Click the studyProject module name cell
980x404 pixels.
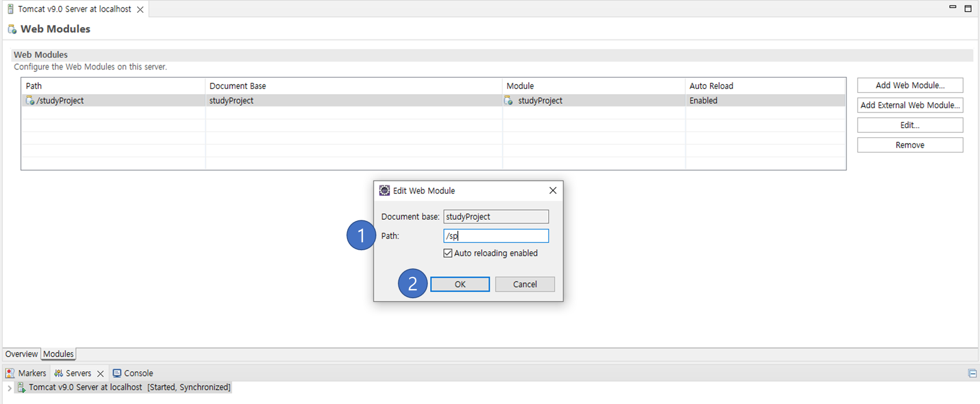click(x=593, y=100)
